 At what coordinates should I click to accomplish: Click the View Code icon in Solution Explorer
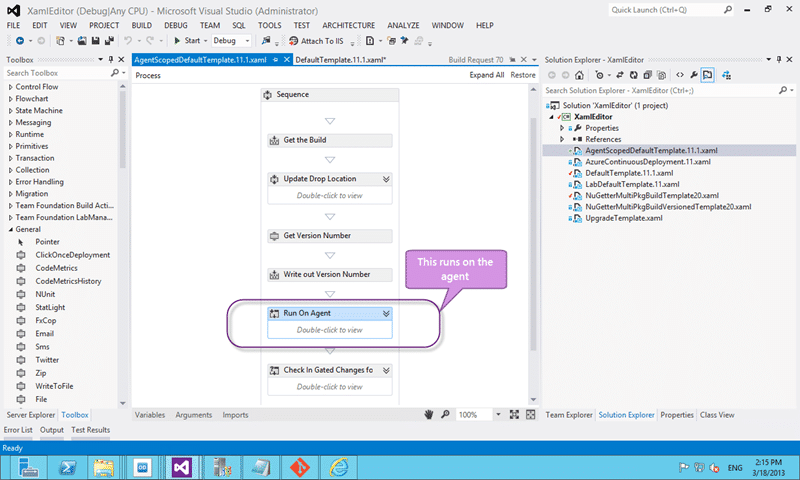680,75
